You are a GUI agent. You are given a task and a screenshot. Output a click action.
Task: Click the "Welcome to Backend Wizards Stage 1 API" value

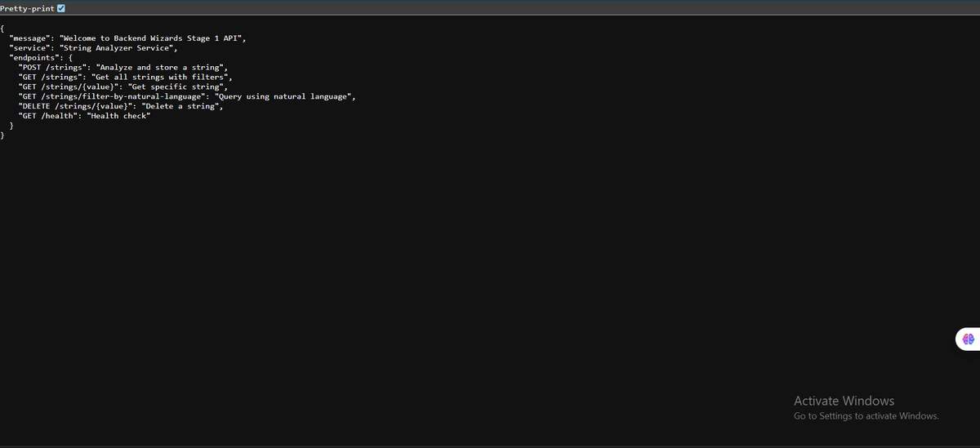click(152, 38)
